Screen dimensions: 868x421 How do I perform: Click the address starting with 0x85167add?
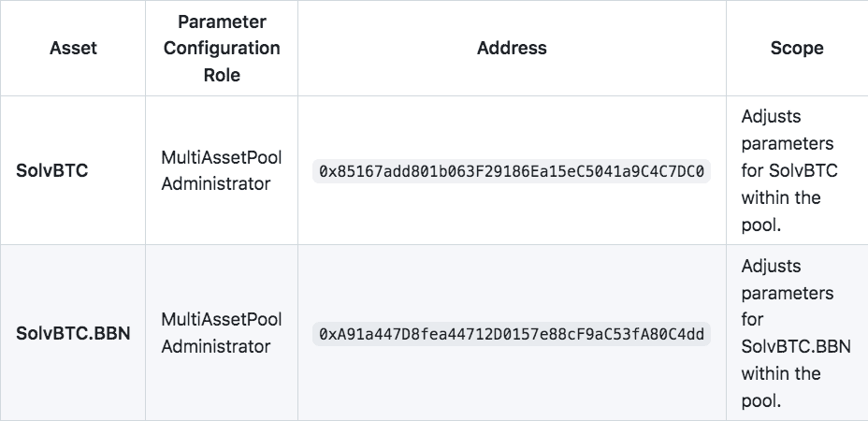click(x=512, y=172)
